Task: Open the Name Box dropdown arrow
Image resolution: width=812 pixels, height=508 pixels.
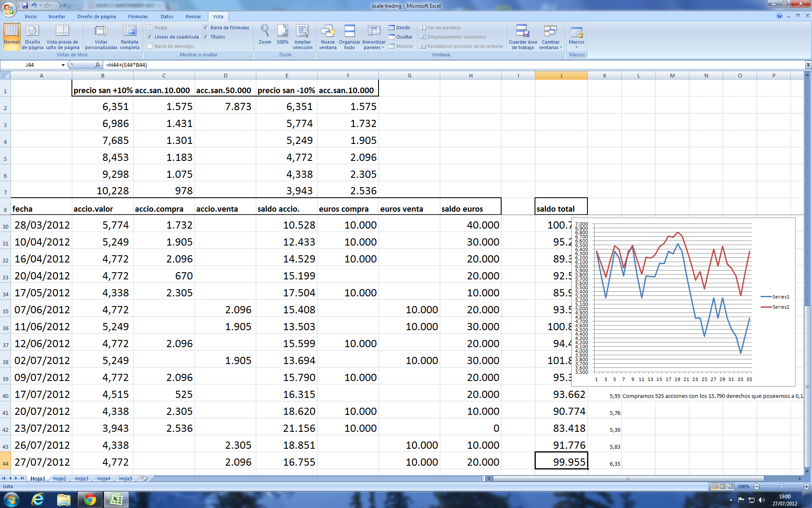Action: point(63,65)
